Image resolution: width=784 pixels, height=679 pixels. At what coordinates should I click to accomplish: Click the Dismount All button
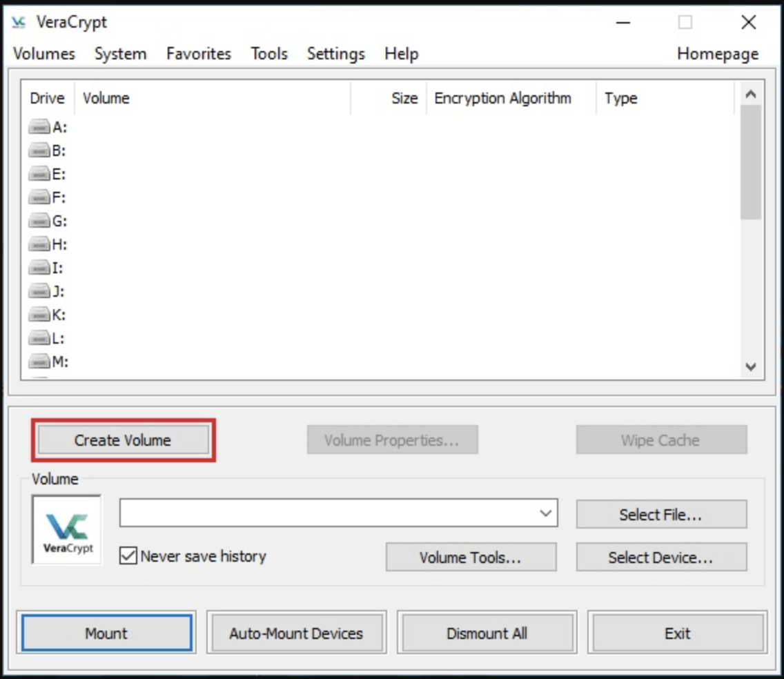[x=487, y=632]
